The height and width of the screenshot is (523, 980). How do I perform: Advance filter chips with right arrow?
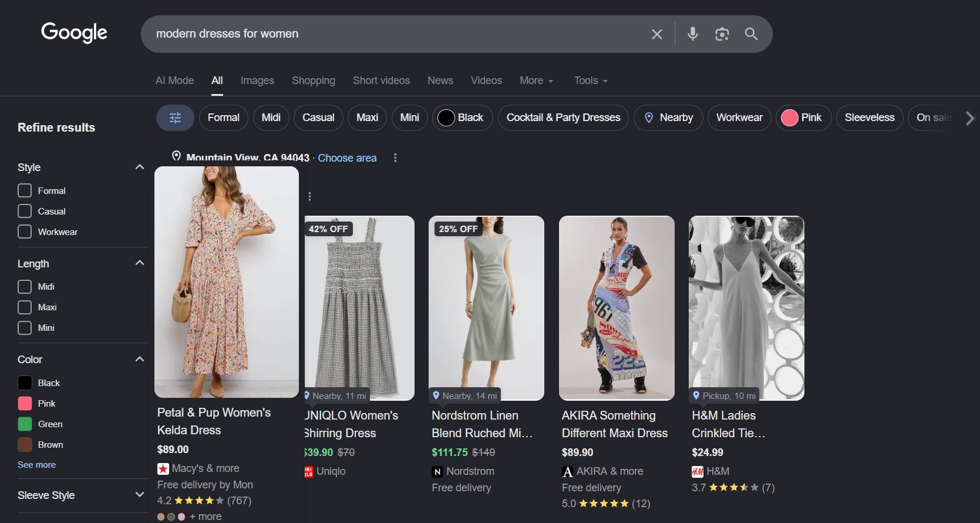(970, 118)
